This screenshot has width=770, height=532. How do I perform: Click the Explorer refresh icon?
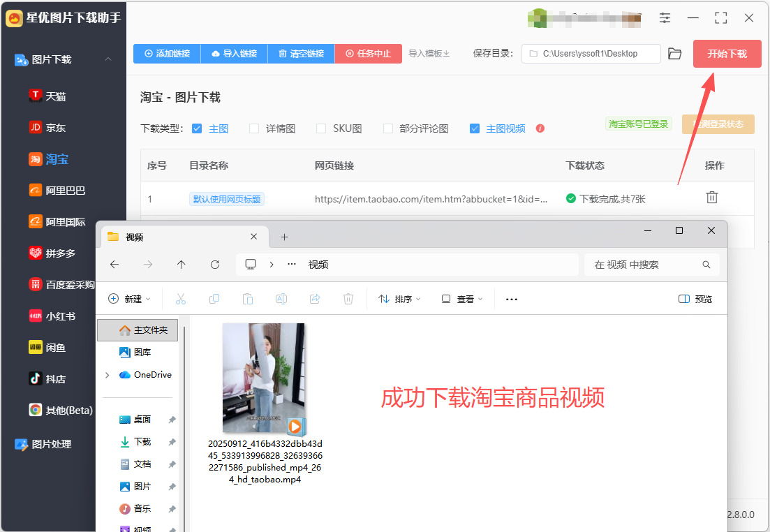coord(214,265)
